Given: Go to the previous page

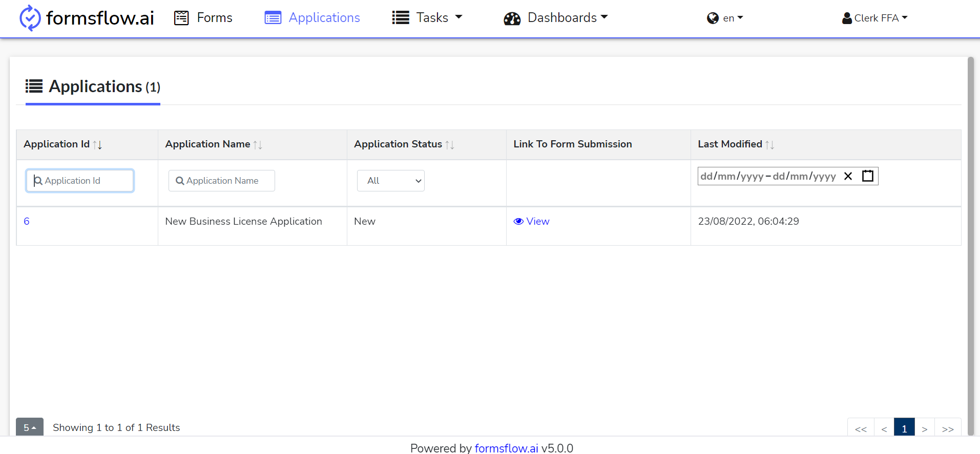Looking at the screenshot, I should pos(884,429).
